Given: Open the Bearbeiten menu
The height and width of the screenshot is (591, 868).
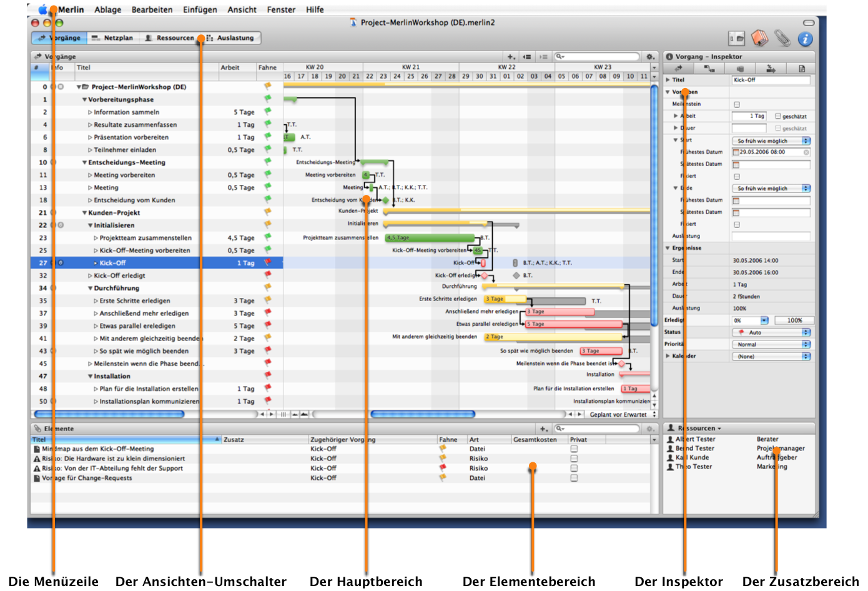Looking at the screenshot, I should click(152, 9).
